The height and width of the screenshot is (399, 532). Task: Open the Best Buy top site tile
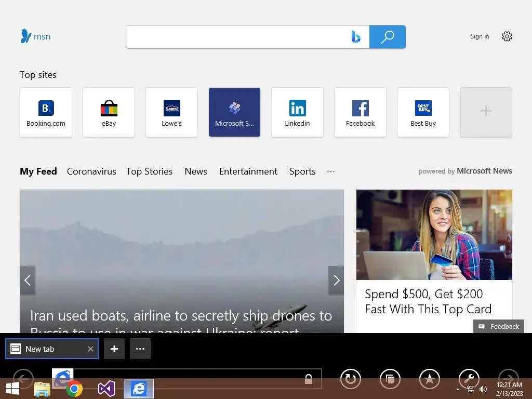423,112
